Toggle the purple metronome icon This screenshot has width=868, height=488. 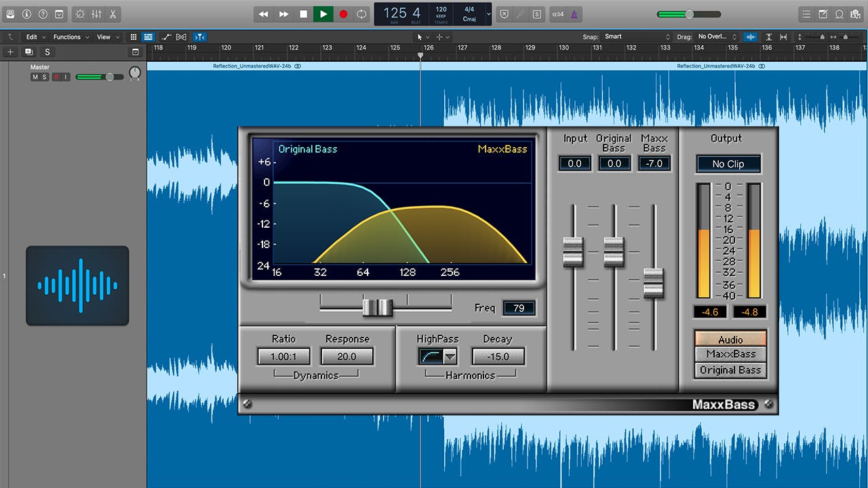(574, 14)
